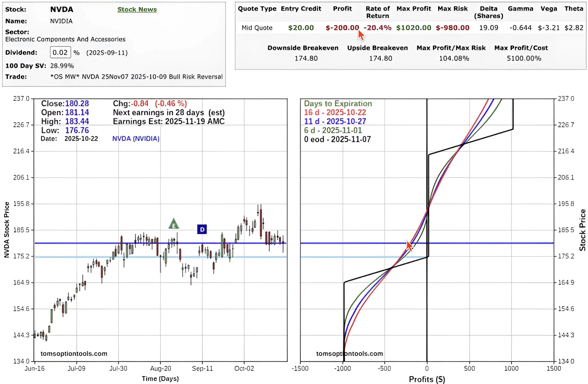Click the Open price 181.14 on the chart
Image resolution: width=588 pixels, height=384 pixels.
pos(77,113)
